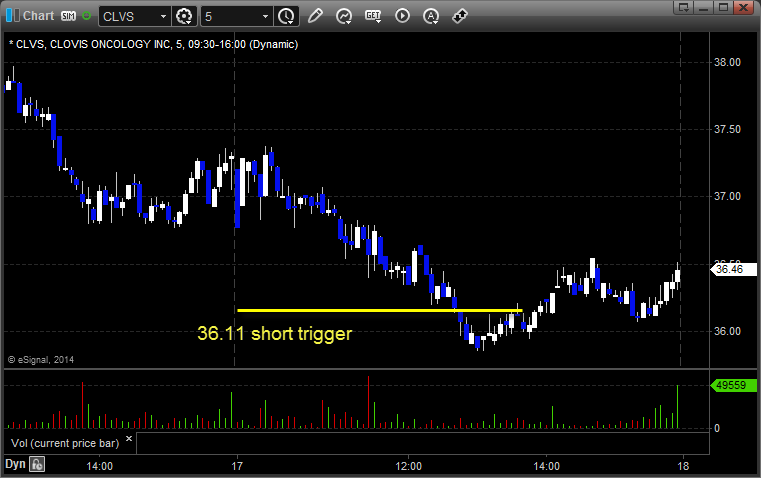Open the circled A alerts menu
This screenshot has width=761, height=478.
(x=431, y=16)
